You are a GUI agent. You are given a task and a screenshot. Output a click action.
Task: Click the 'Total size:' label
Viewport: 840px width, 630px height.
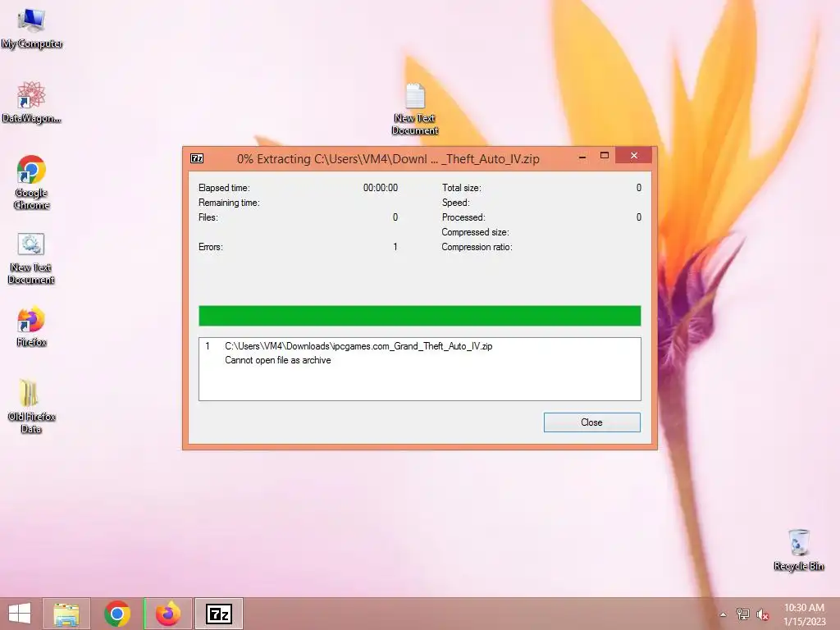coord(461,188)
